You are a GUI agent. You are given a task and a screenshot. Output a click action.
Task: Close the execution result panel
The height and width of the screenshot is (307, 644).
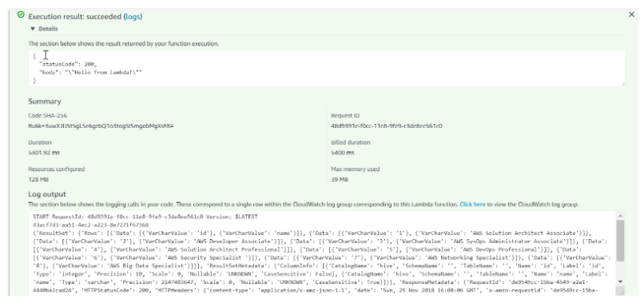(632, 15)
